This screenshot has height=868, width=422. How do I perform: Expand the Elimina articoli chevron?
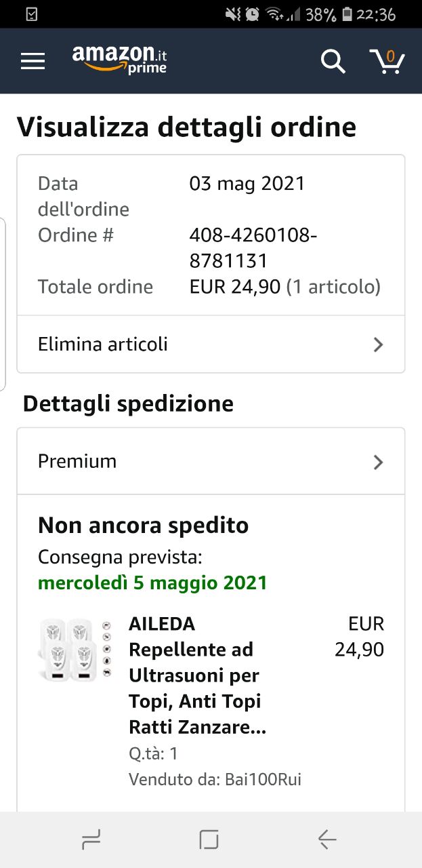(378, 344)
